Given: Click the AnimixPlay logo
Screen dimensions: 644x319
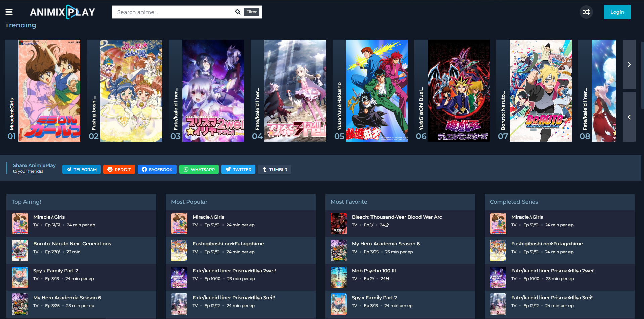Looking at the screenshot, I should tap(62, 12).
